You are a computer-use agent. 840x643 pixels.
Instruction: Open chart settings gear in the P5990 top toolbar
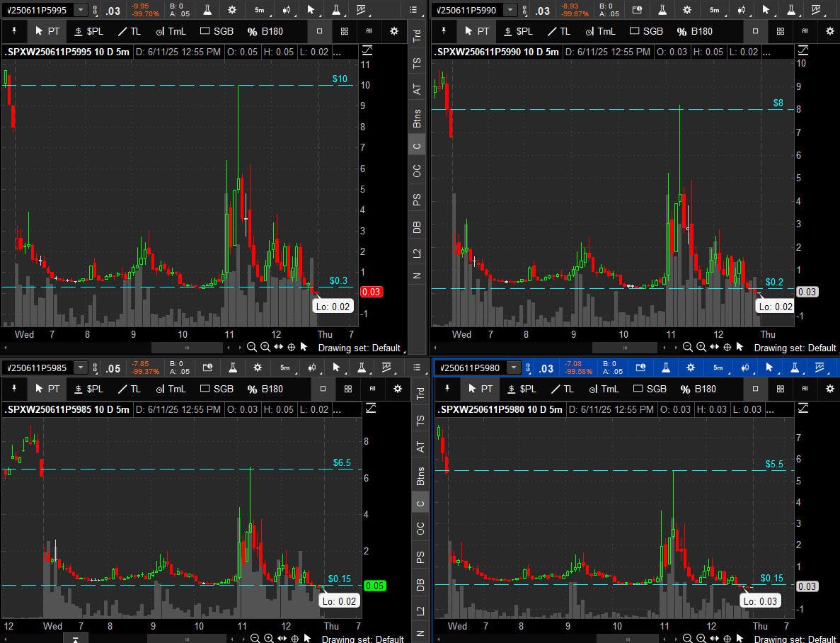[x=687, y=10]
